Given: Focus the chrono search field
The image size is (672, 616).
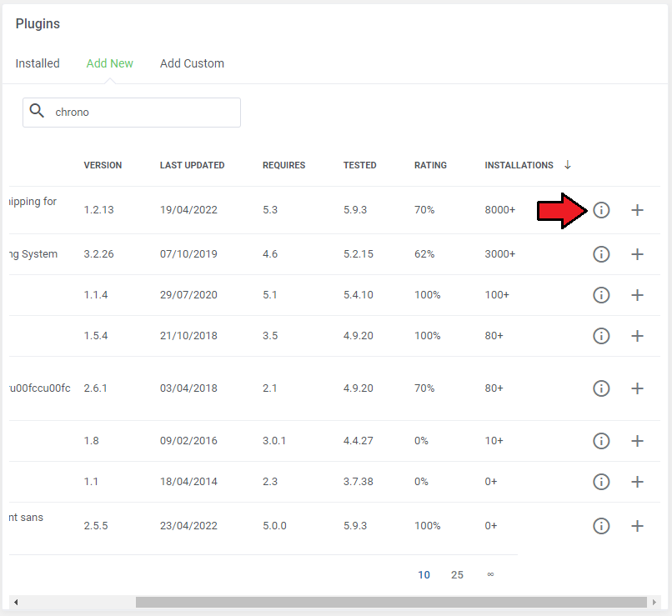Looking at the screenshot, I should [132, 113].
